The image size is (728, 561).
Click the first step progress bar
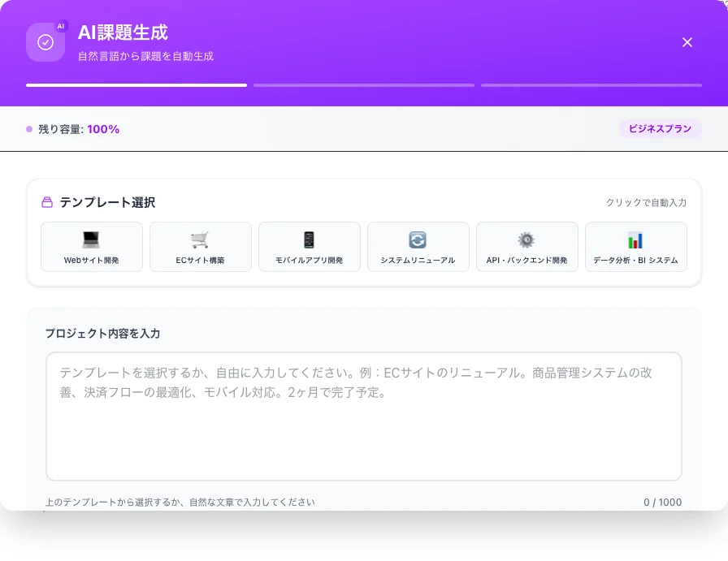[136, 84]
